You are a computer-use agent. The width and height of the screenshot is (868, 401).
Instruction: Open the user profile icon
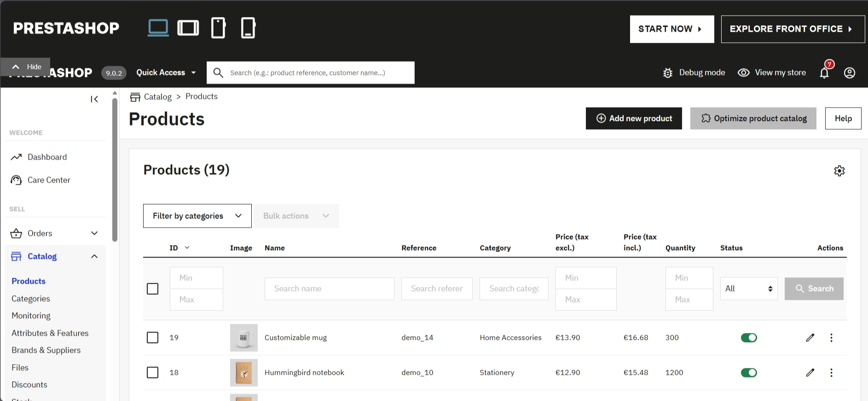click(850, 73)
